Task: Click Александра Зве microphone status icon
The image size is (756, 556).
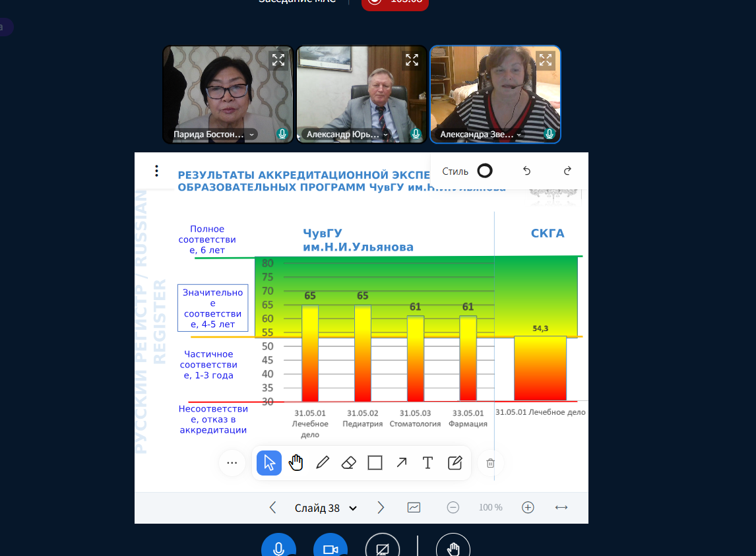Action: (x=549, y=134)
